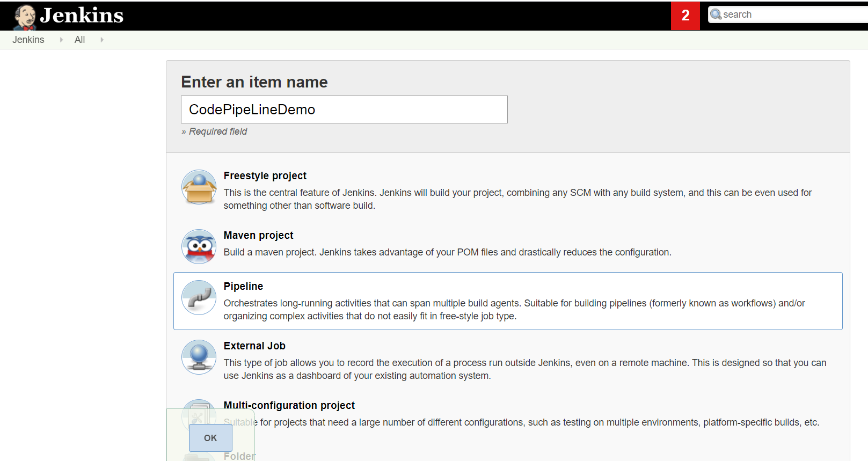Select the Multi-configuration project icon

point(199,412)
